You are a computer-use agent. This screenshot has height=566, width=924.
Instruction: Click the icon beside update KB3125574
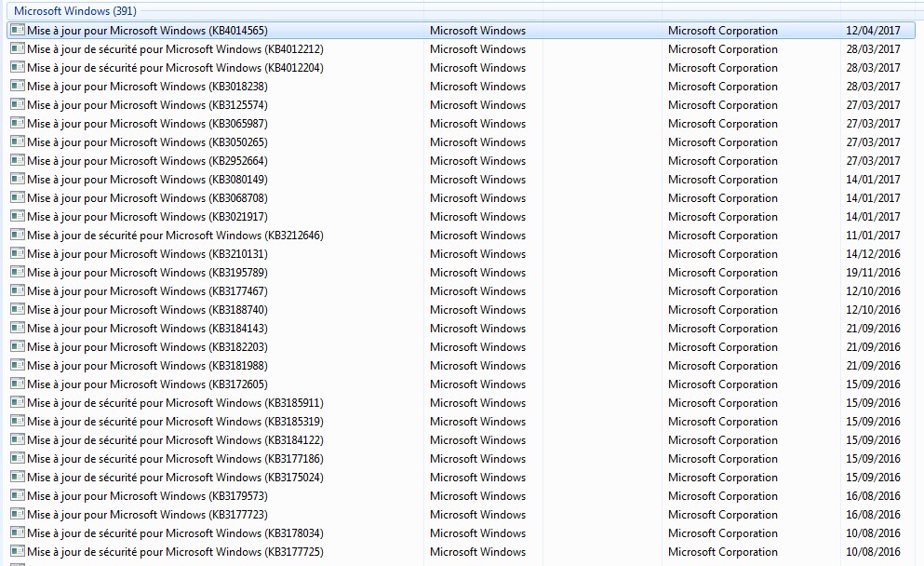click(20, 104)
